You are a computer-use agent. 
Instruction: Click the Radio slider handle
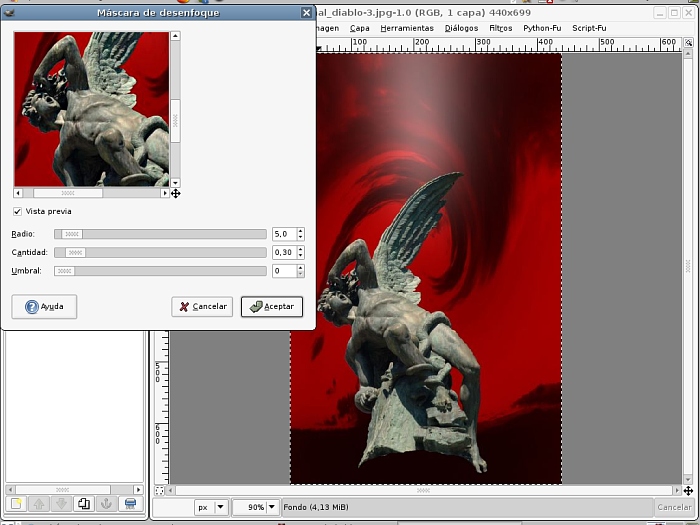[x=72, y=234]
